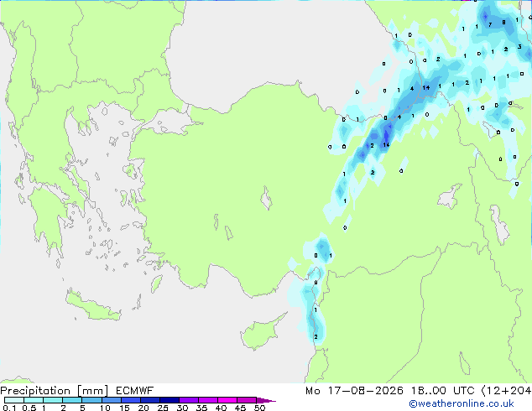Image resolution: width=532 pixels, height=411 pixels.
Task: Click the 45–50 mm legend color box
Action: tap(247, 400)
